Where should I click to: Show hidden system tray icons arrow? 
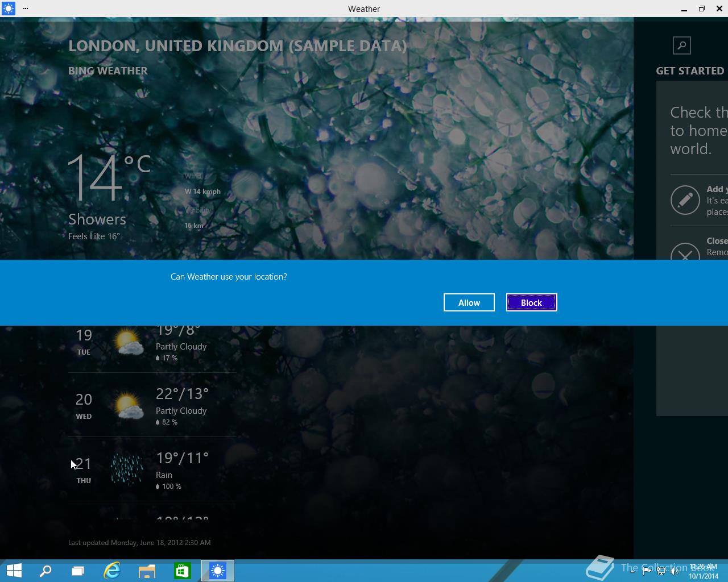pyautogui.click(x=632, y=571)
